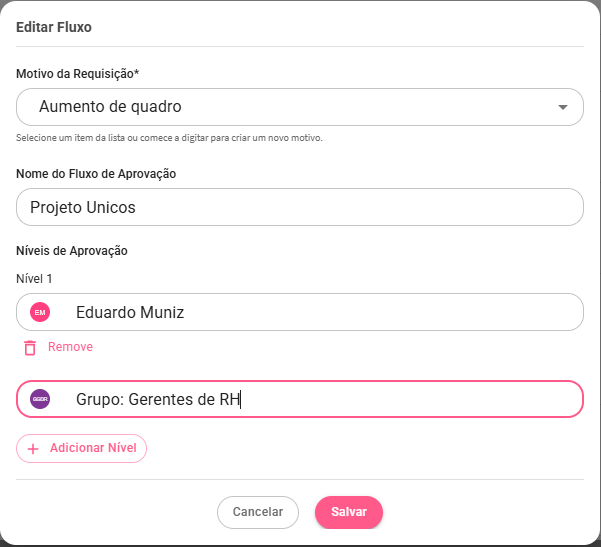Image resolution: width=601 pixels, height=547 pixels.
Task: Click the 'Nível 1' label
Action: 34,278
